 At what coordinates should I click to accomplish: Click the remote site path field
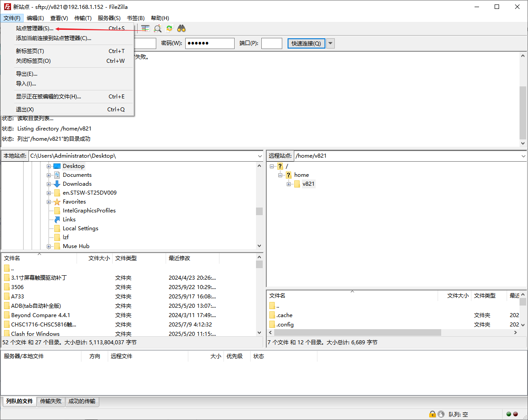point(407,156)
